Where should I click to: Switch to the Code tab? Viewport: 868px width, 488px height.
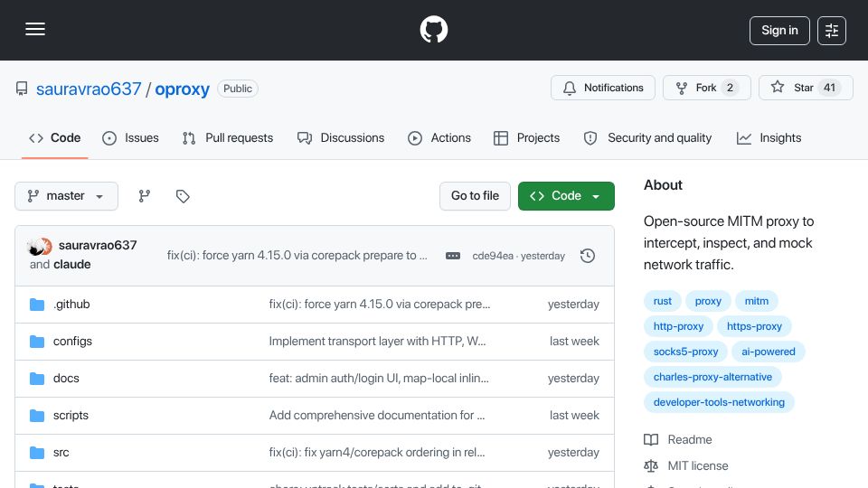click(x=55, y=138)
